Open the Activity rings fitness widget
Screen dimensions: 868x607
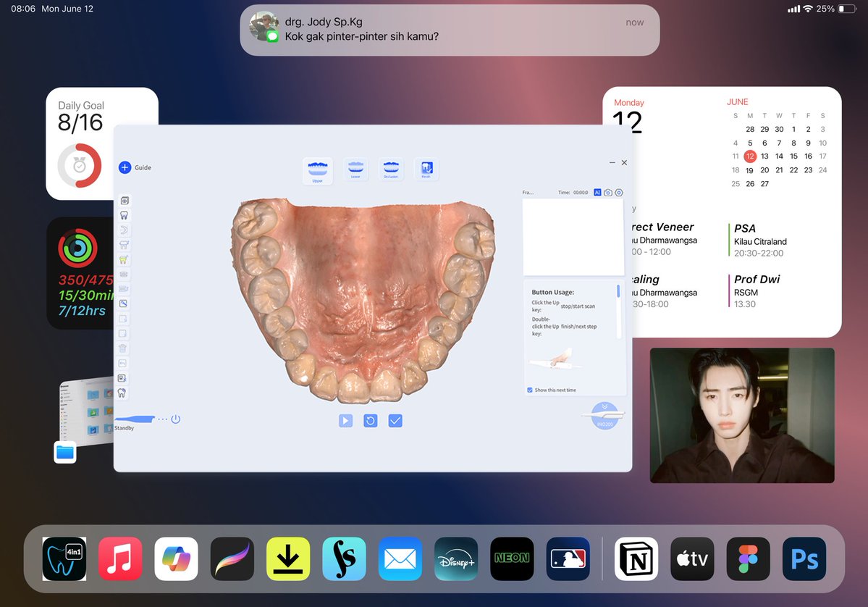pyautogui.click(x=80, y=272)
